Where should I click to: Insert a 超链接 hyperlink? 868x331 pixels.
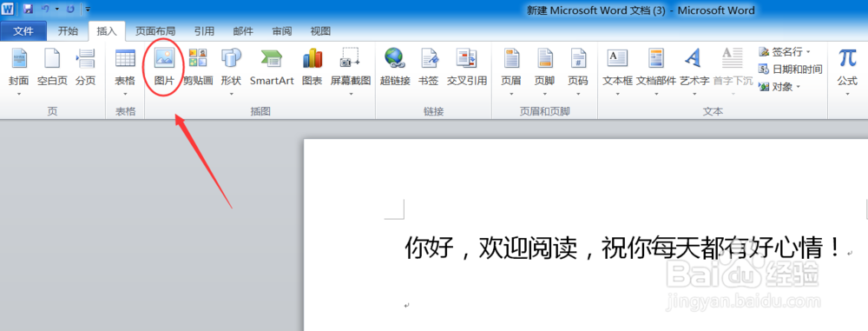coord(395,68)
